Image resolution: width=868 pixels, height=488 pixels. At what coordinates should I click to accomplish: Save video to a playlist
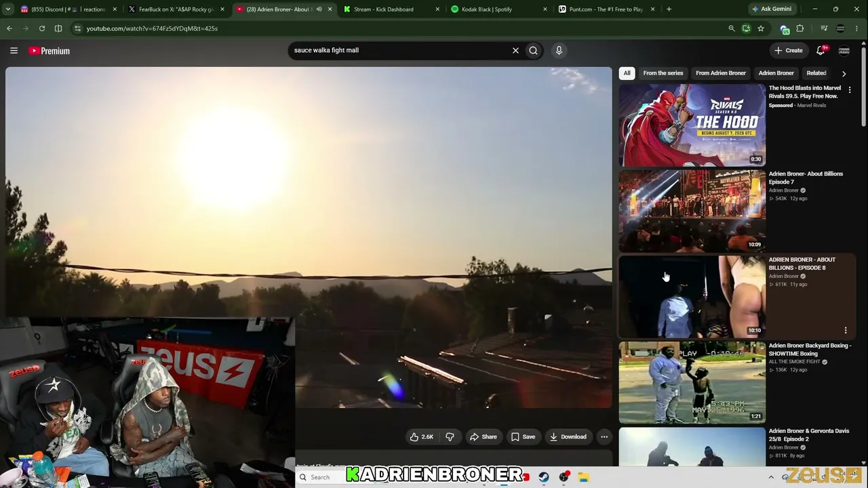(523, 436)
